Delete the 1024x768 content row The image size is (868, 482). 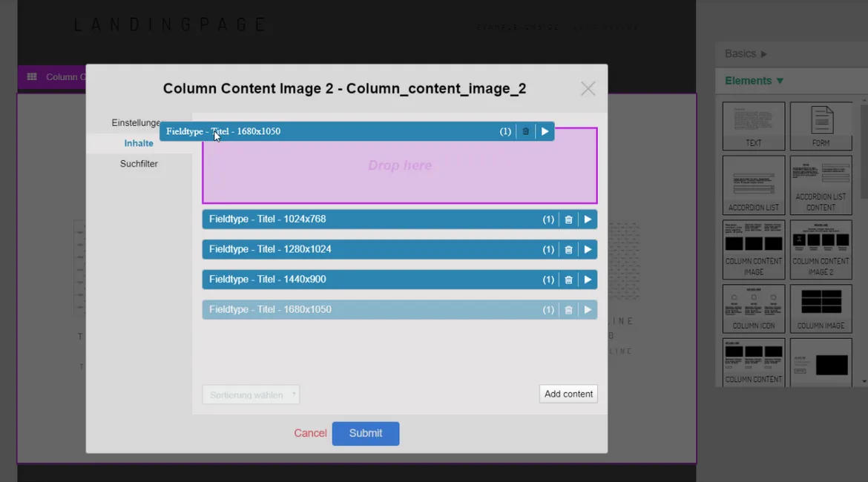tap(568, 219)
